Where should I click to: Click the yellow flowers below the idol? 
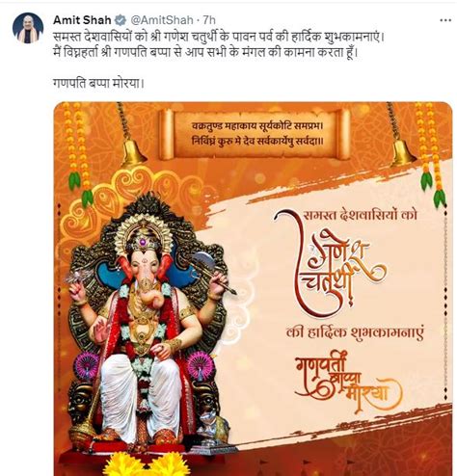[x=148, y=463]
